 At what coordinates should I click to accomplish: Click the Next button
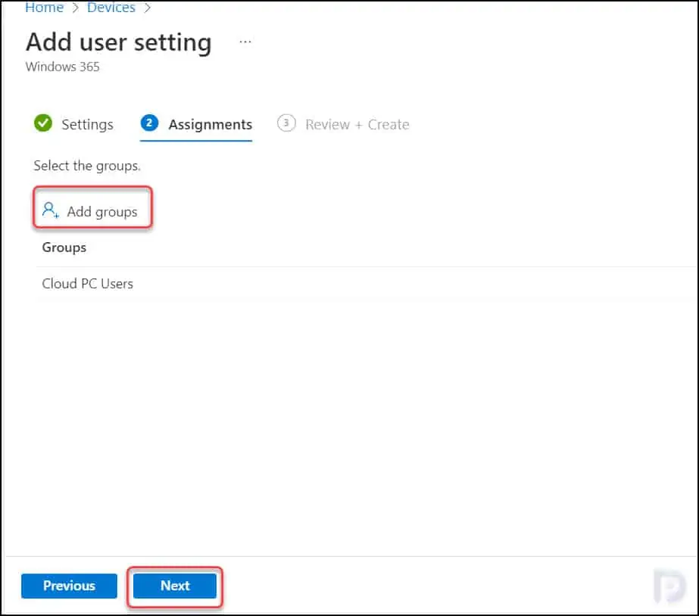tap(175, 586)
